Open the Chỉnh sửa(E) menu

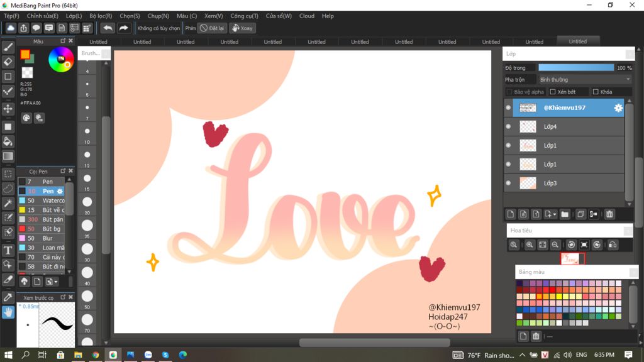pyautogui.click(x=43, y=16)
